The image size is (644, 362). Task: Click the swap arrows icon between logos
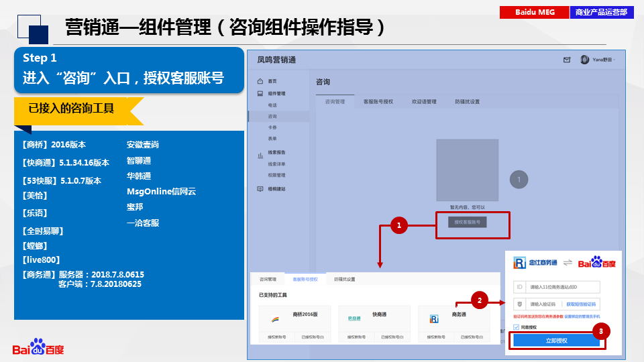coord(568,263)
